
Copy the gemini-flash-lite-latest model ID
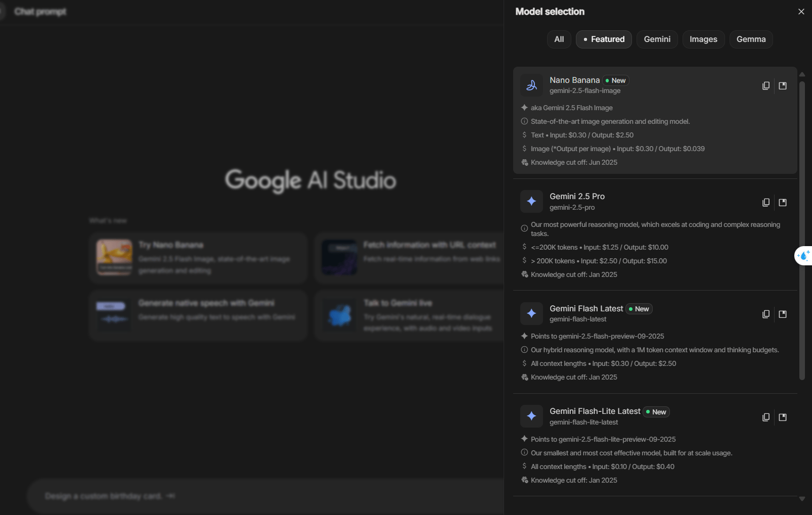click(766, 417)
